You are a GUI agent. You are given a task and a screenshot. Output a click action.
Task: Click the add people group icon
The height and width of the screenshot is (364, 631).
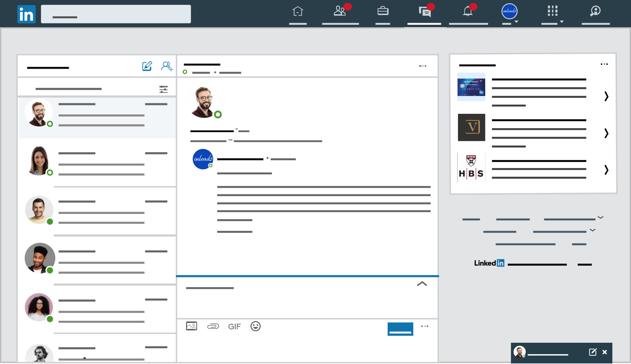coord(167,66)
